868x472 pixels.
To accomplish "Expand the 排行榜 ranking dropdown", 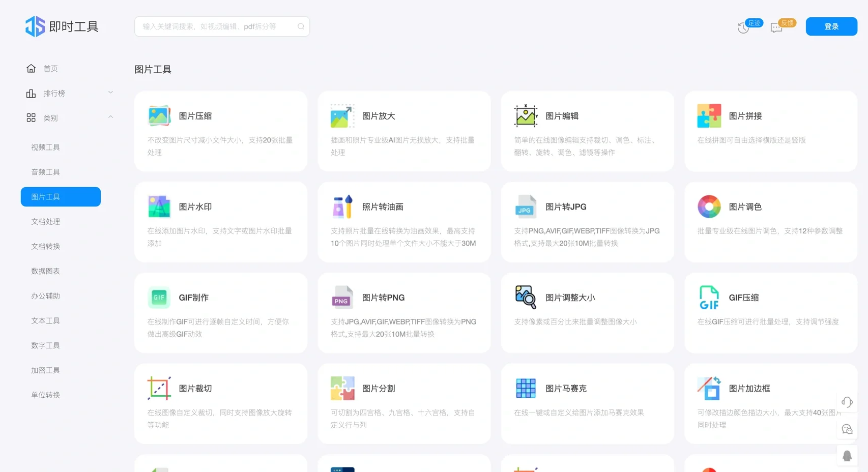I will (x=110, y=92).
